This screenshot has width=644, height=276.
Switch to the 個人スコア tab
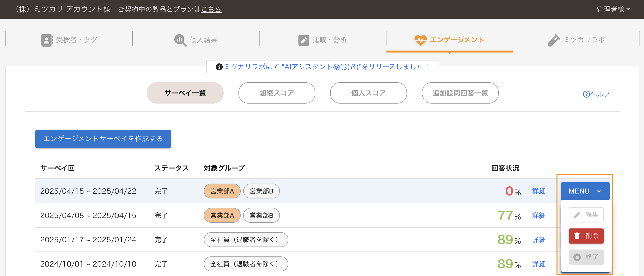click(368, 93)
